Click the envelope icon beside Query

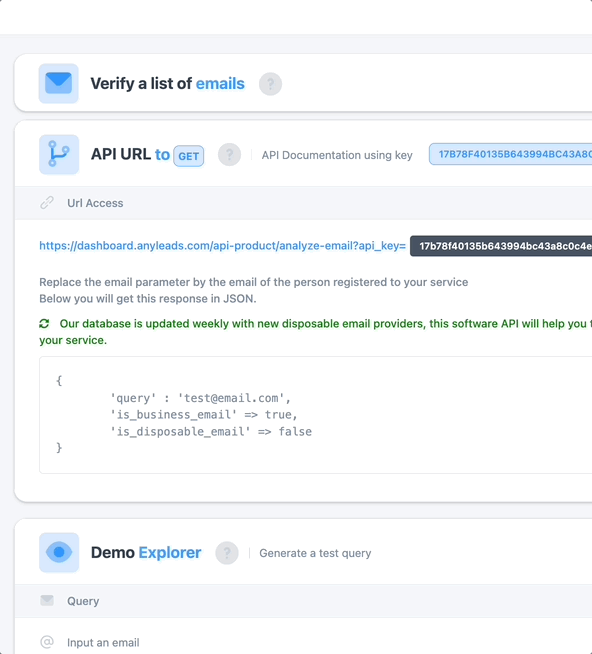point(47,600)
